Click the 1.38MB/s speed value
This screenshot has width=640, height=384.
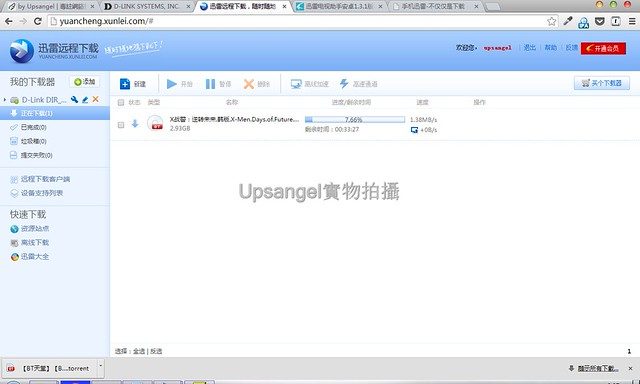tap(424, 120)
